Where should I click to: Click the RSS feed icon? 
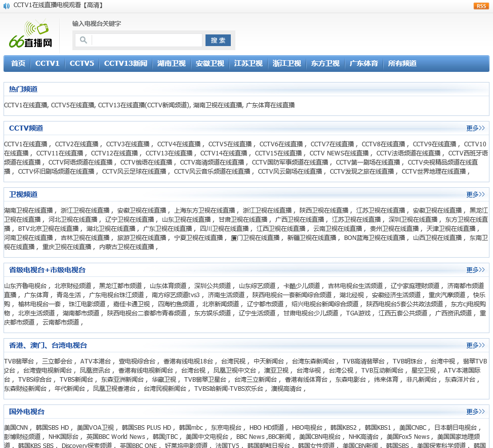point(481,6)
